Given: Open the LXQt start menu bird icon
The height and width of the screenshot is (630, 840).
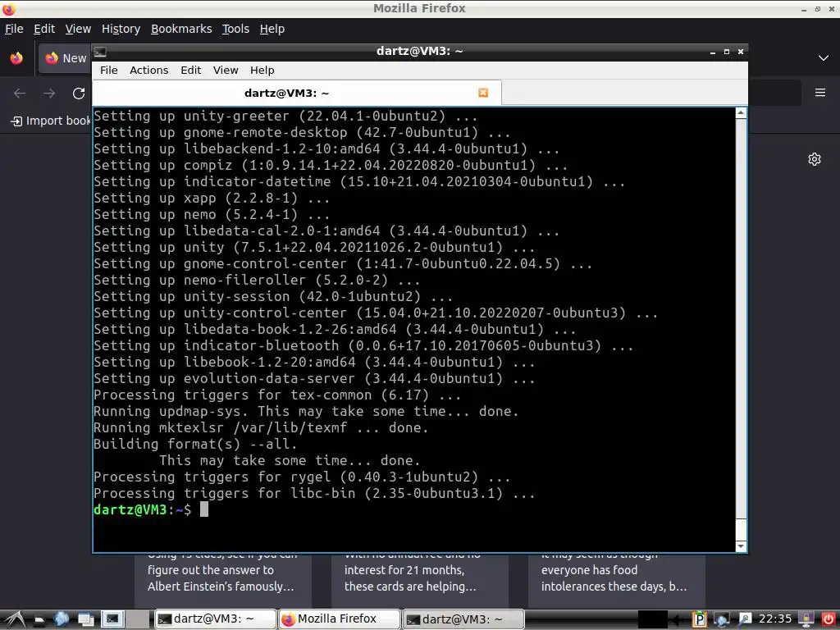Looking at the screenshot, I should [14, 619].
